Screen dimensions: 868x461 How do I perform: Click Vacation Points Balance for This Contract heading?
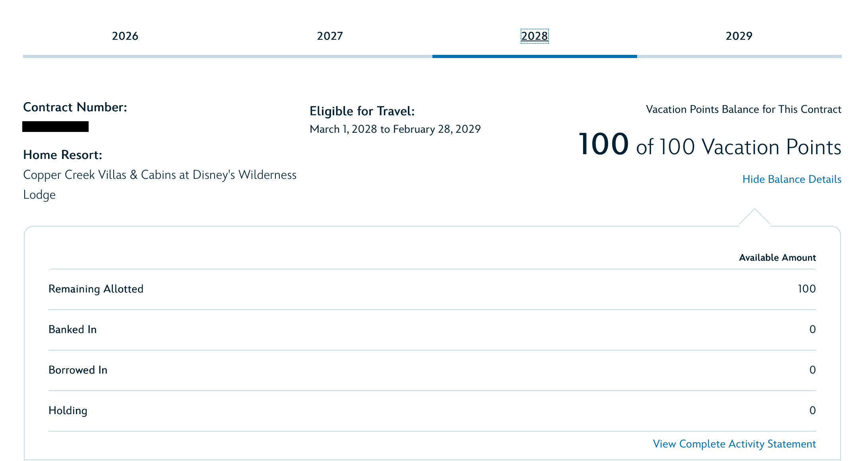pos(744,109)
